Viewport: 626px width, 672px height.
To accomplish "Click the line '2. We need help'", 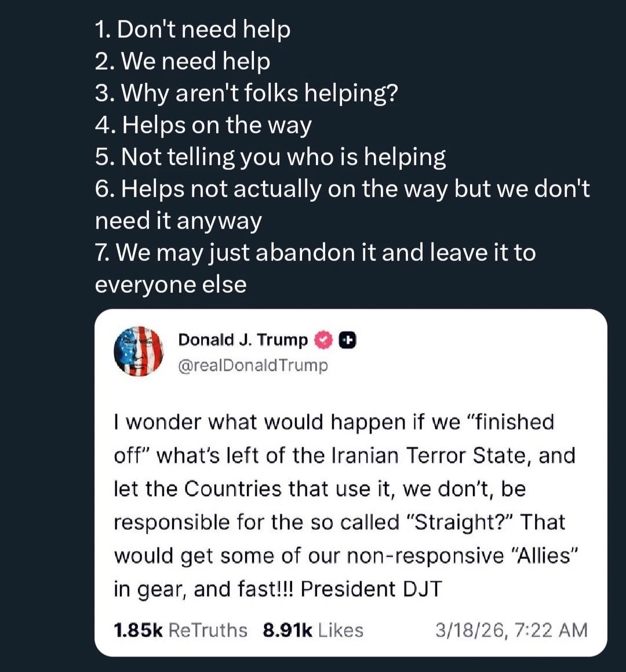I will coord(183,61).
